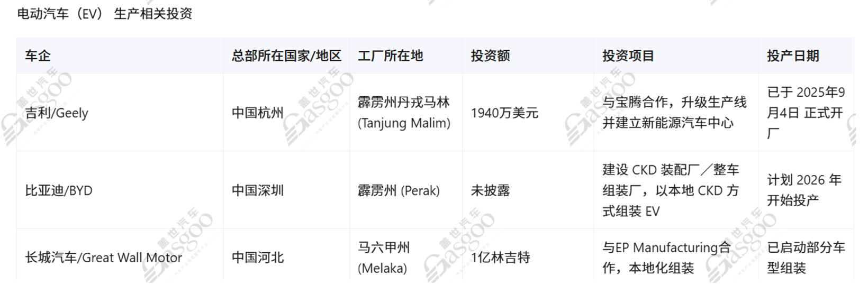Click the 电动汽车（EV）生产相关投资 title
Viewport: 868px width, 303px height.
coord(105,14)
